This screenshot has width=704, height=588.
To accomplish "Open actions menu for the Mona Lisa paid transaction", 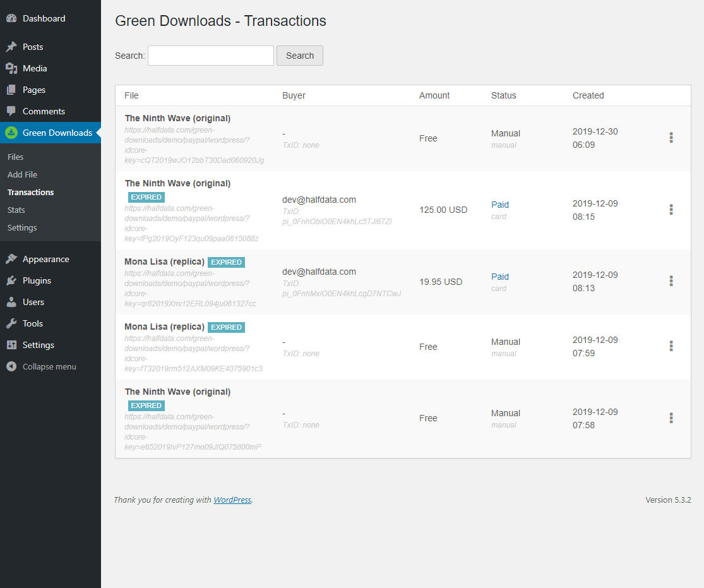I will click(671, 281).
